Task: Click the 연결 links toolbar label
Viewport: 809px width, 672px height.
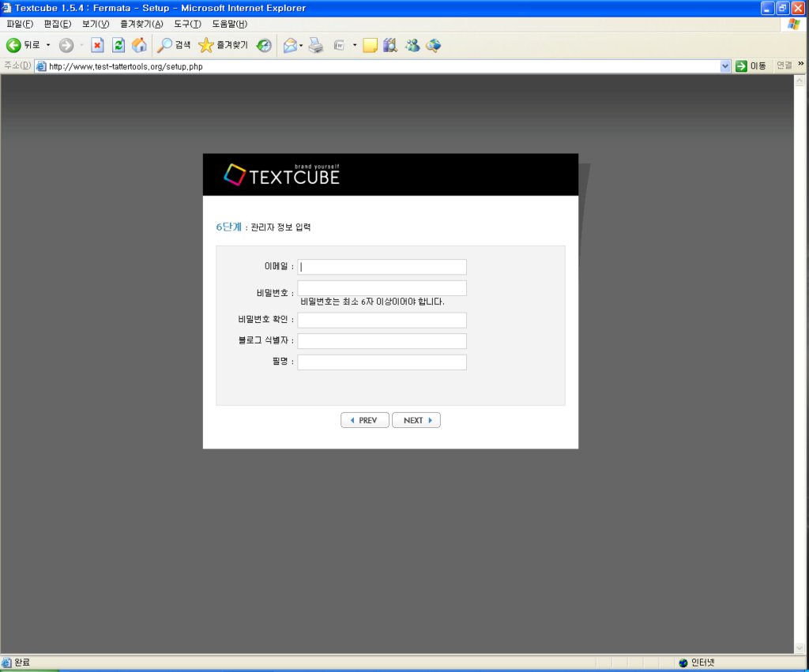Action: pyautogui.click(x=785, y=66)
